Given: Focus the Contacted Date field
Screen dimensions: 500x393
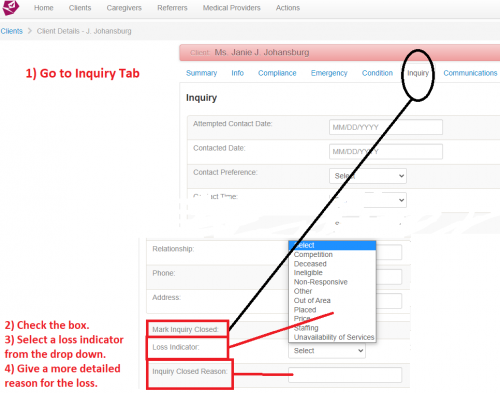Looking at the screenshot, I should point(386,151).
